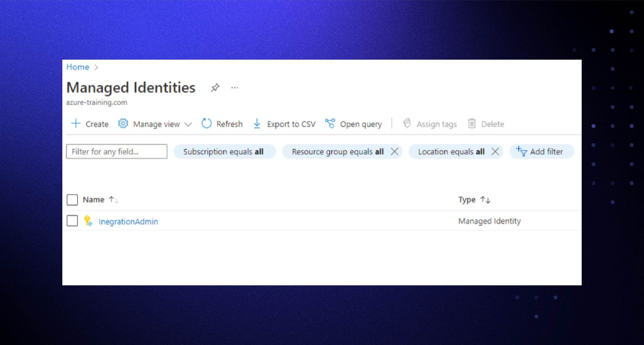Check the checkbox next to InegrationAdmin
The width and height of the screenshot is (644, 345).
point(72,221)
